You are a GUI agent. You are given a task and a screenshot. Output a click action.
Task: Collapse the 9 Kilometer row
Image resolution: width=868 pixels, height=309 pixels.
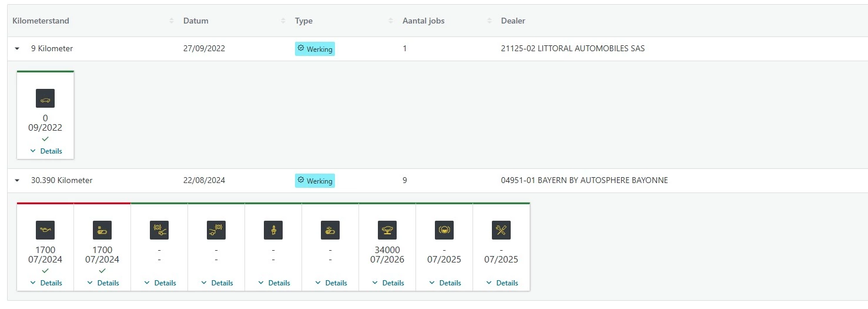point(17,49)
